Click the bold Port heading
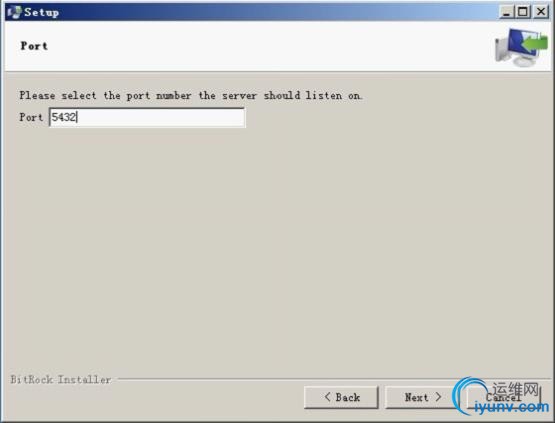 (x=34, y=46)
